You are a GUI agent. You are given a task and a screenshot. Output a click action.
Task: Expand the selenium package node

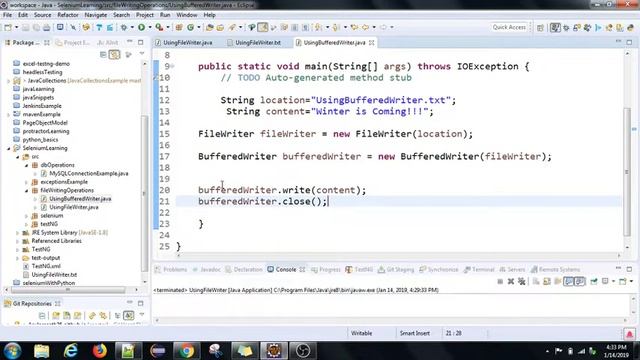[27, 216]
